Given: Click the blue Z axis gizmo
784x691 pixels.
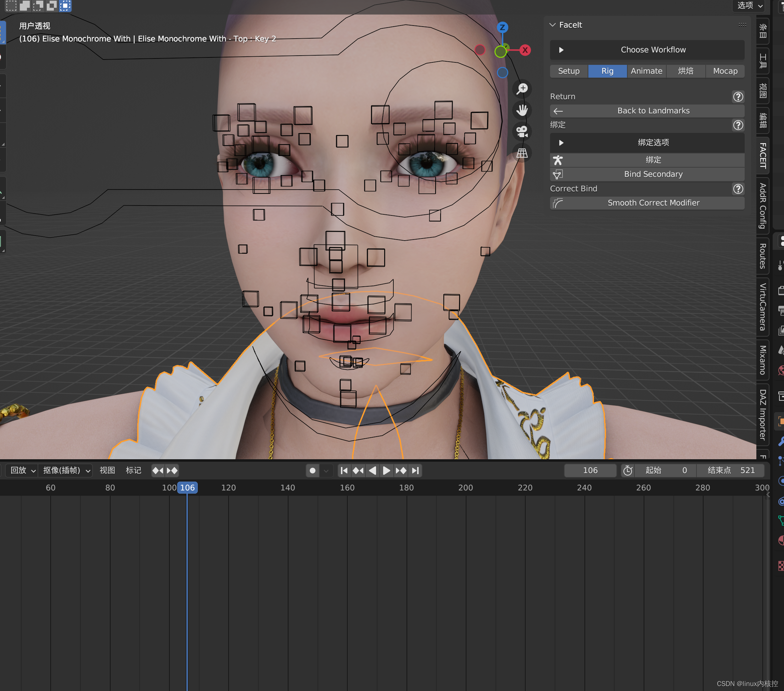Looking at the screenshot, I should (502, 27).
